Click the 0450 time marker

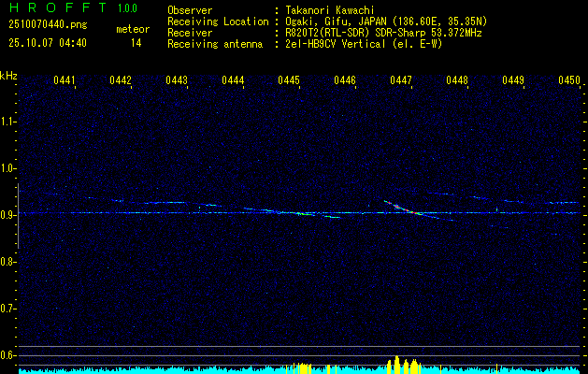tap(569, 81)
